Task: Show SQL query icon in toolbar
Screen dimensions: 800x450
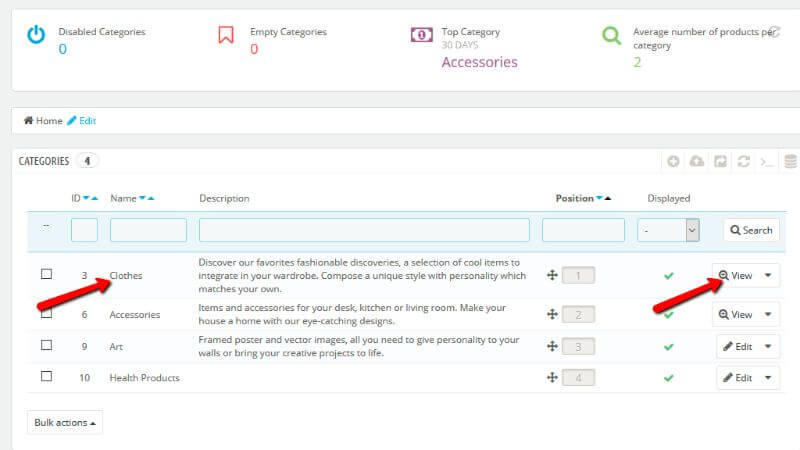Action: point(766,162)
